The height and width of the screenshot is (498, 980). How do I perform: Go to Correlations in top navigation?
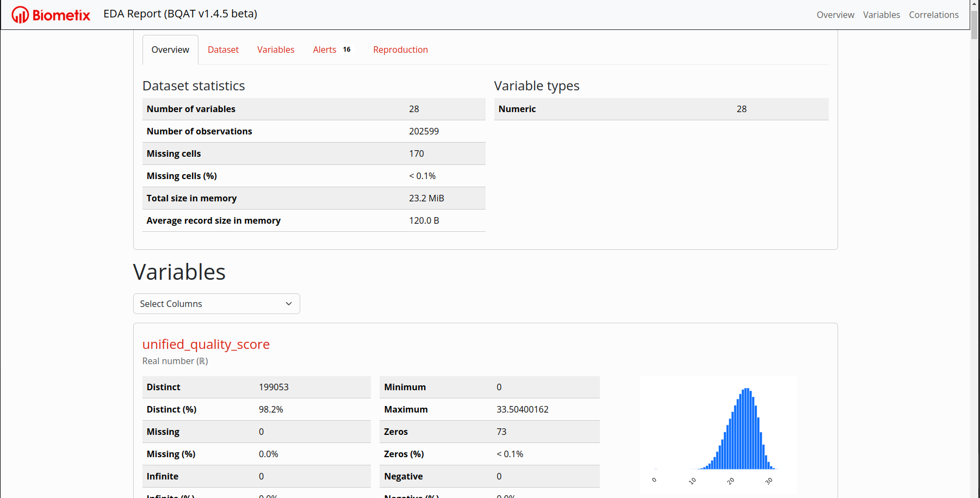tap(933, 15)
